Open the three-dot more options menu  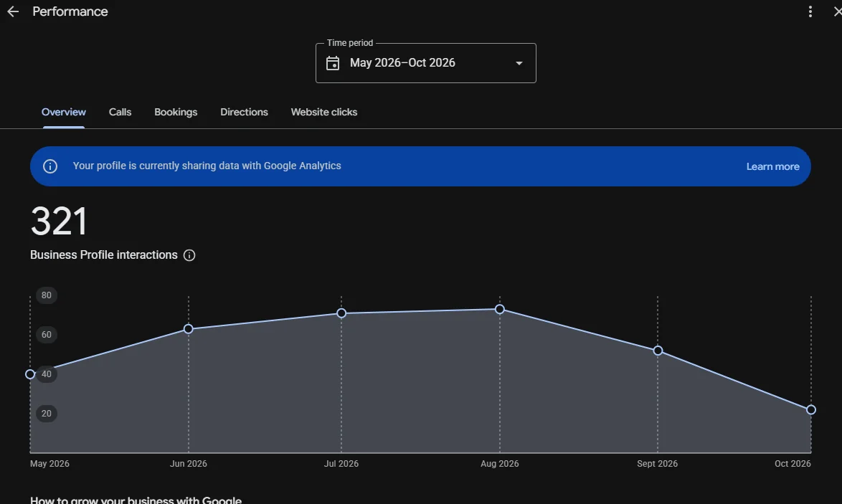(x=810, y=11)
